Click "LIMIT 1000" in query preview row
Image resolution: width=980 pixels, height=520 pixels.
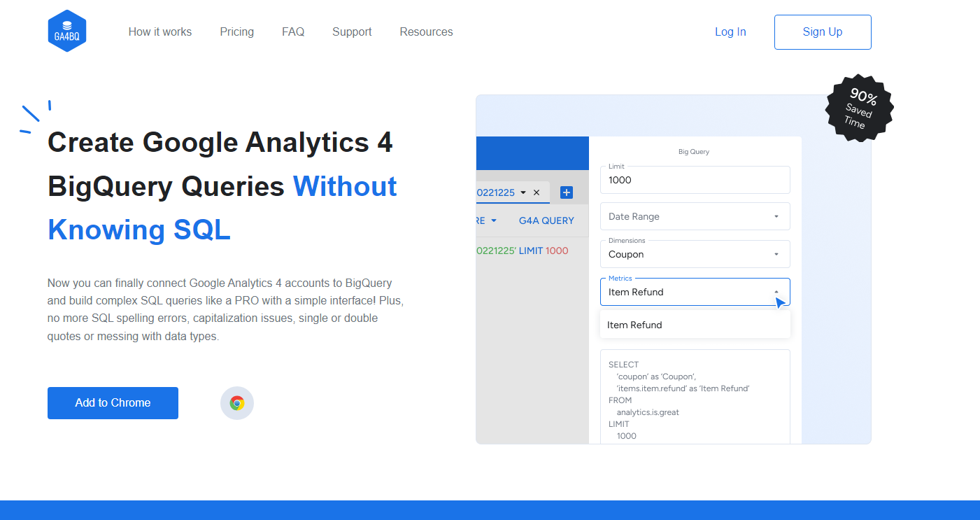click(544, 251)
